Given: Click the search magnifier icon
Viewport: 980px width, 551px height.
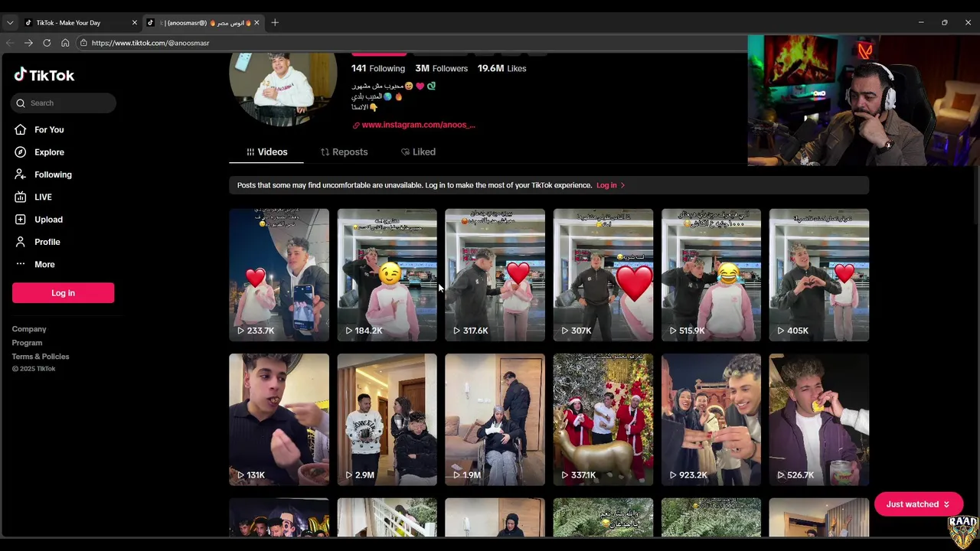Looking at the screenshot, I should tap(21, 103).
